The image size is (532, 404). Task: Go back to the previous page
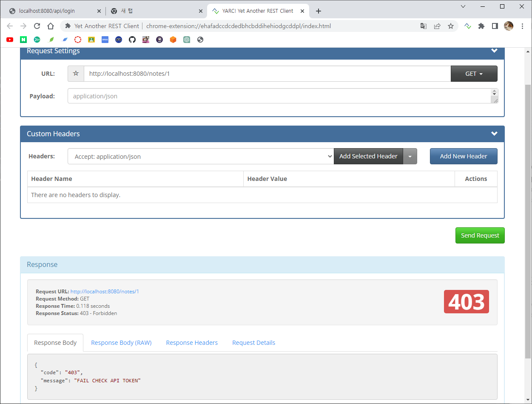click(10, 26)
